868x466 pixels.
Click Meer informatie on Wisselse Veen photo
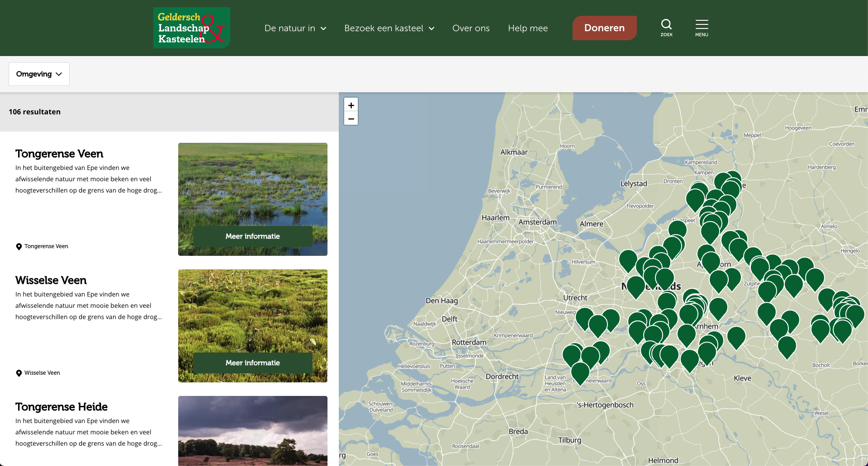tap(253, 363)
